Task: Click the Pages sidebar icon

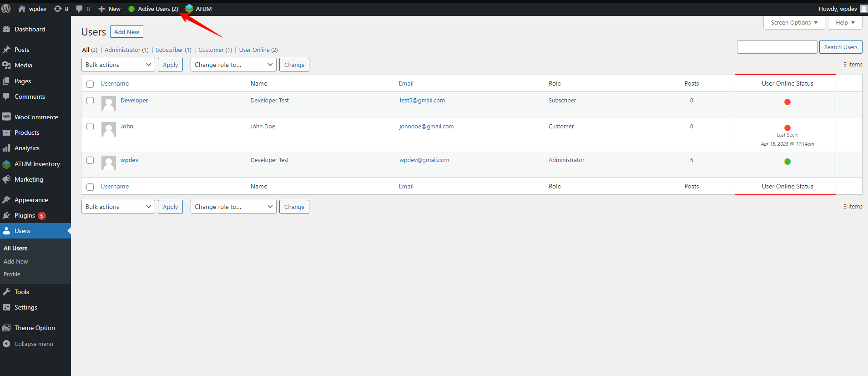Action: pyautogui.click(x=6, y=81)
